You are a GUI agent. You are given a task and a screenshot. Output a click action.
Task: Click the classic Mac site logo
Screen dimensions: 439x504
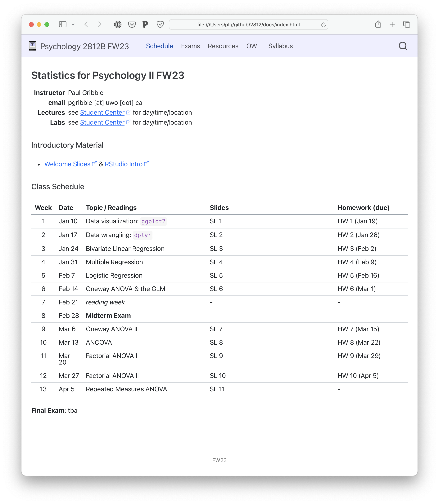tap(33, 46)
